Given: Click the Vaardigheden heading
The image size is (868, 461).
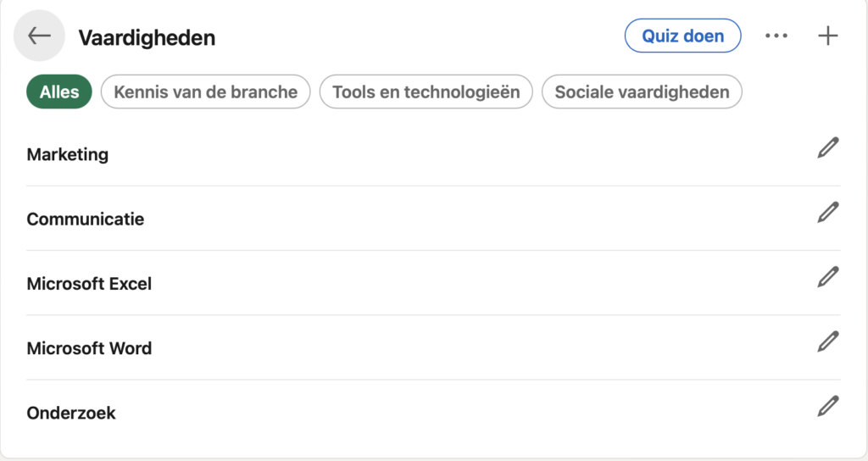Looking at the screenshot, I should (147, 37).
